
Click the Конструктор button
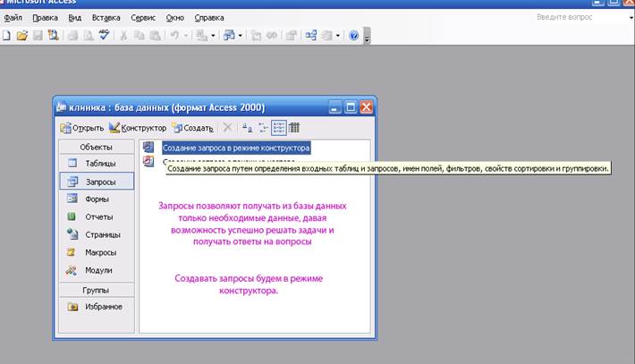coord(138,128)
